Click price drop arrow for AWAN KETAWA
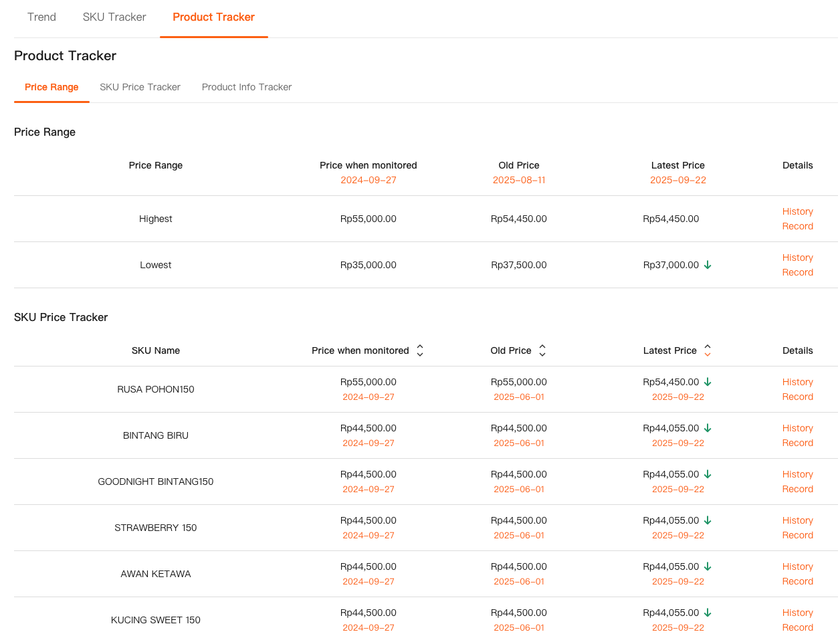This screenshot has width=840, height=636. (708, 566)
